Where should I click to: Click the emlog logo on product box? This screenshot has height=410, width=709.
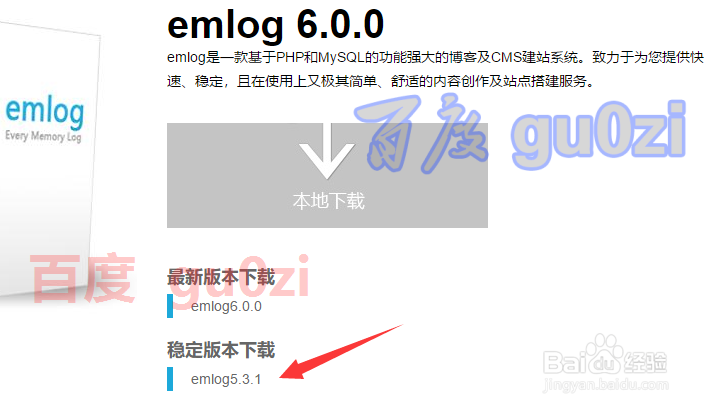pyautogui.click(x=45, y=111)
